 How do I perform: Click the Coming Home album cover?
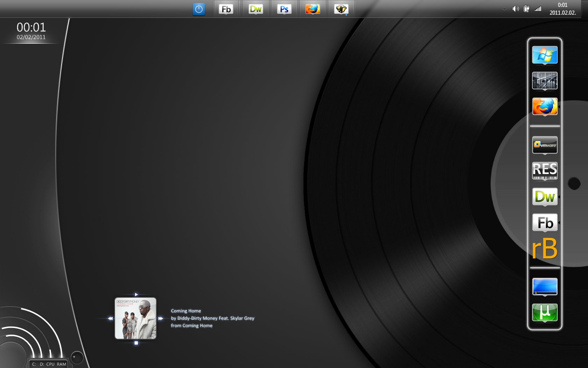coord(136,318)
